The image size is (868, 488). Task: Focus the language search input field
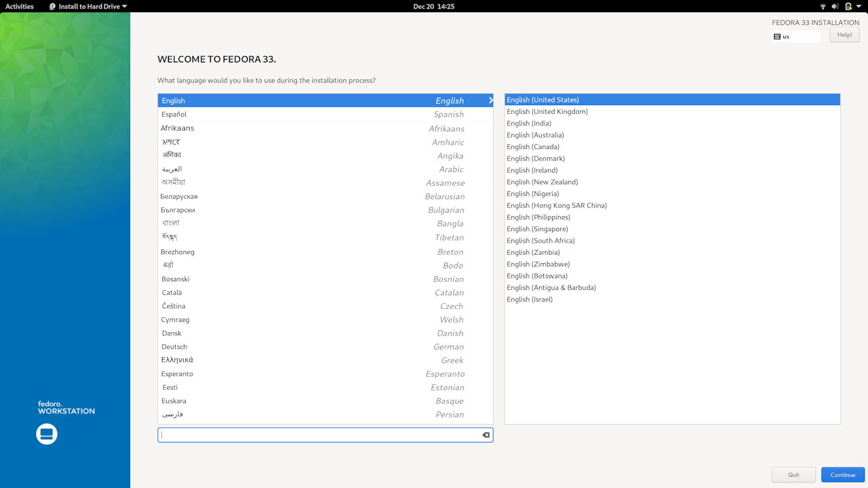[325, 435]
